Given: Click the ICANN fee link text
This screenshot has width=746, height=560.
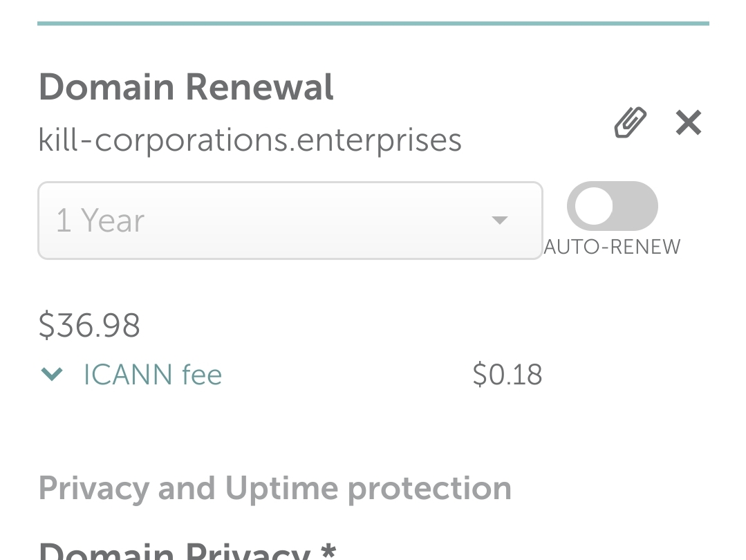Looking at the screenshot, I should tap(153, 374).
